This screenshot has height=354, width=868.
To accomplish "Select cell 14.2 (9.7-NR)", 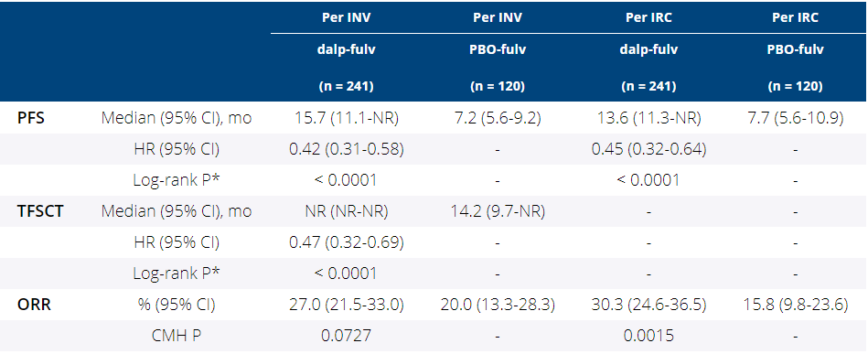I will 498,211.
